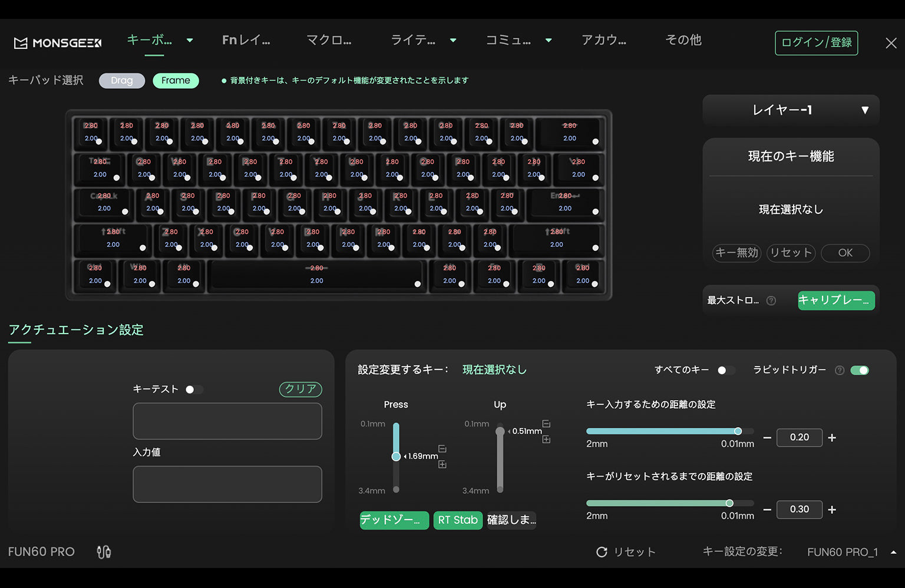This screenshot has width=905, height=588.
Task: Open the レイヤー-1 dropdown
Action: pos(790,110)
